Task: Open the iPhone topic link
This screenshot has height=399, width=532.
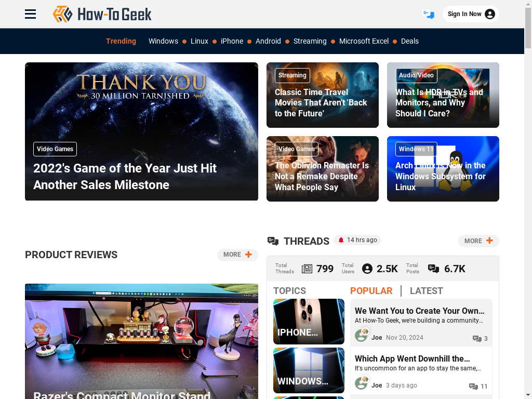Action: 232,41
